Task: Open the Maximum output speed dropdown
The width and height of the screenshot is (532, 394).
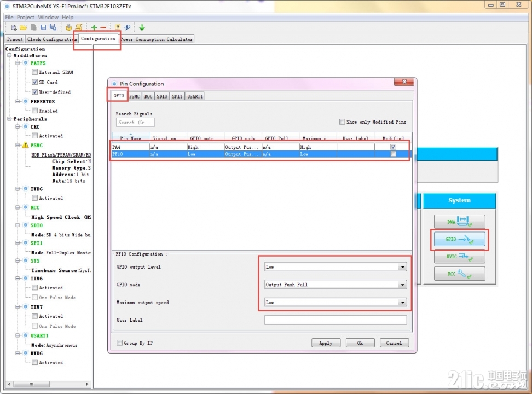Action: [335, 303]
